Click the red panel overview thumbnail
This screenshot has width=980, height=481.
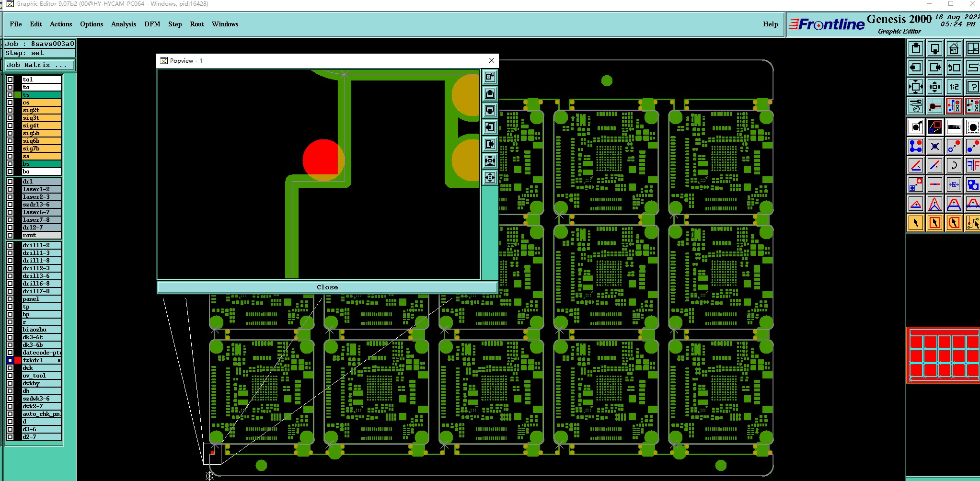pyautogui.click(x=944, y=355)
